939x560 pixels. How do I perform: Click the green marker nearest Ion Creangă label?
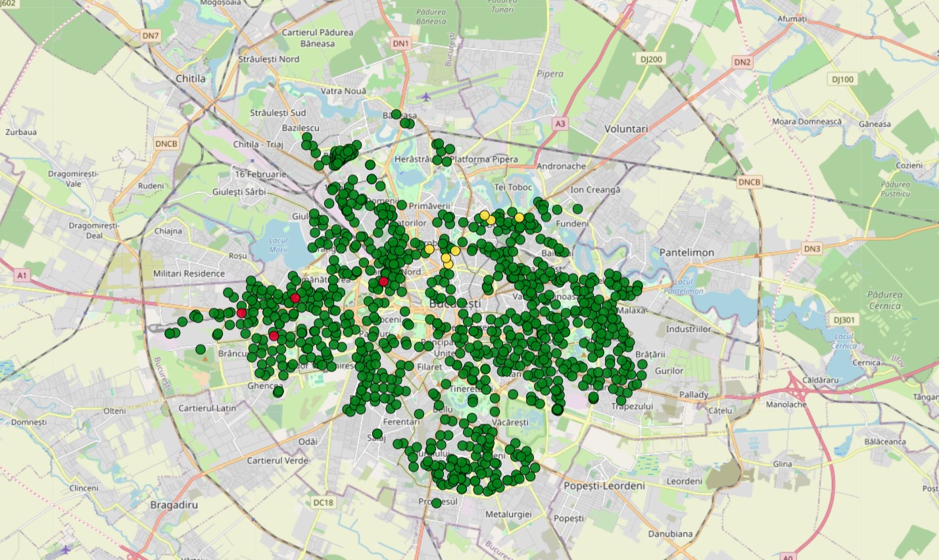point(577,208)
